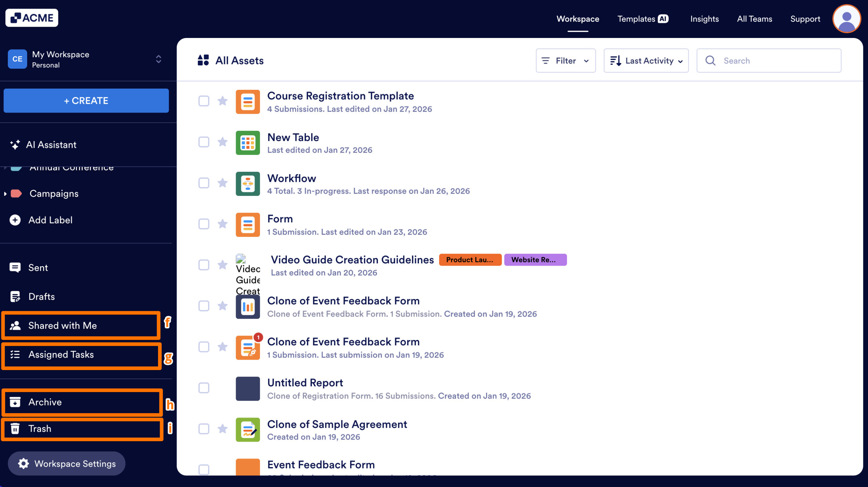The height and width of the screenshot is (487, 868).
Task: Click the red Campaigns label icon
Action: coord(16,194)
